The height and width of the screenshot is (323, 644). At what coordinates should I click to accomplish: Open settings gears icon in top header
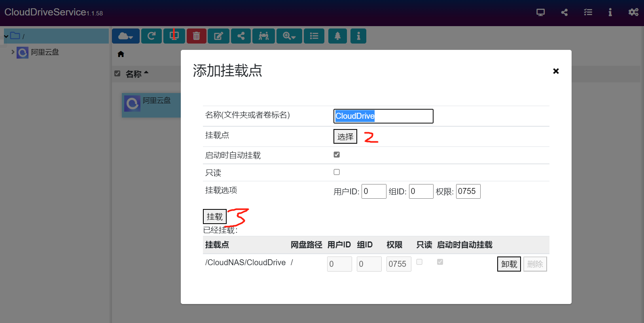click(633, 12)
